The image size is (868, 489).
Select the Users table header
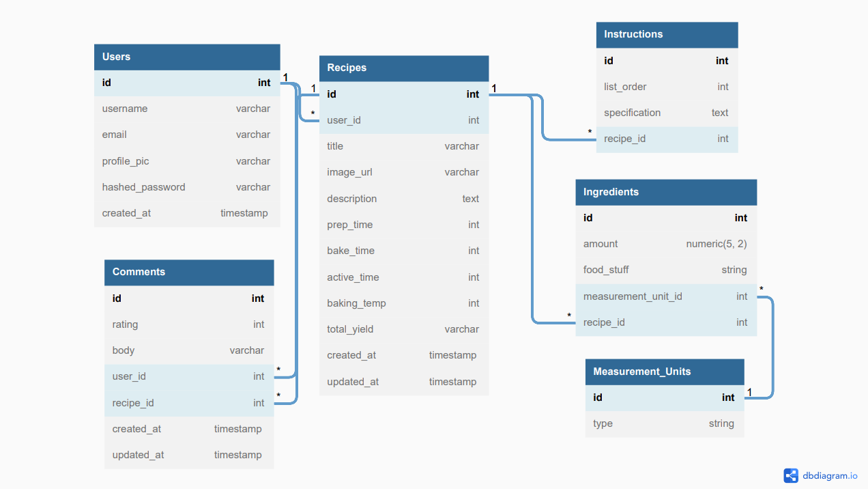point(187,57)
